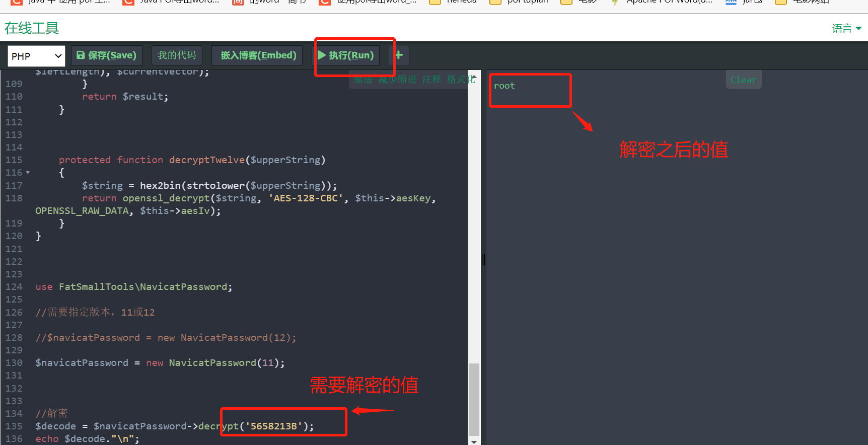Click the output text "root"
The width and height of the screenshot is (868, 445).
point(504,86)
